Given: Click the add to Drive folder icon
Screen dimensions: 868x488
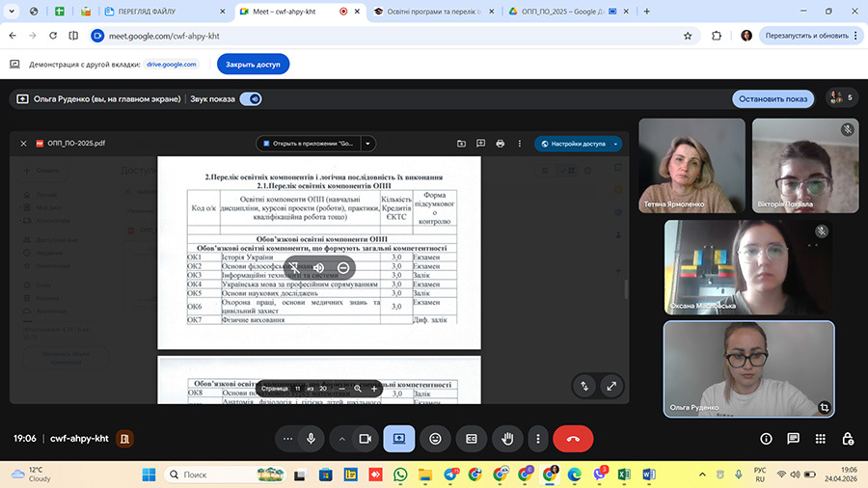Looking at the screenshot, I should coord(461,144).
